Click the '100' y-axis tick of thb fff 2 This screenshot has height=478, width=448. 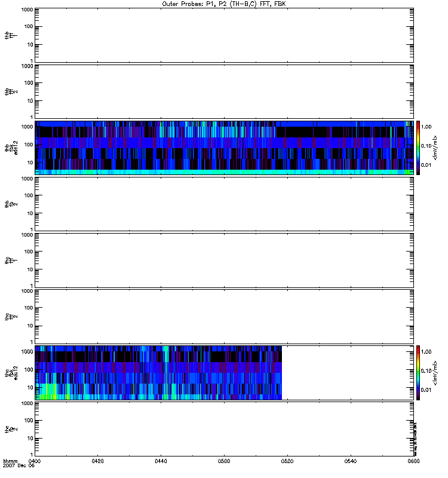pos(29,83)
